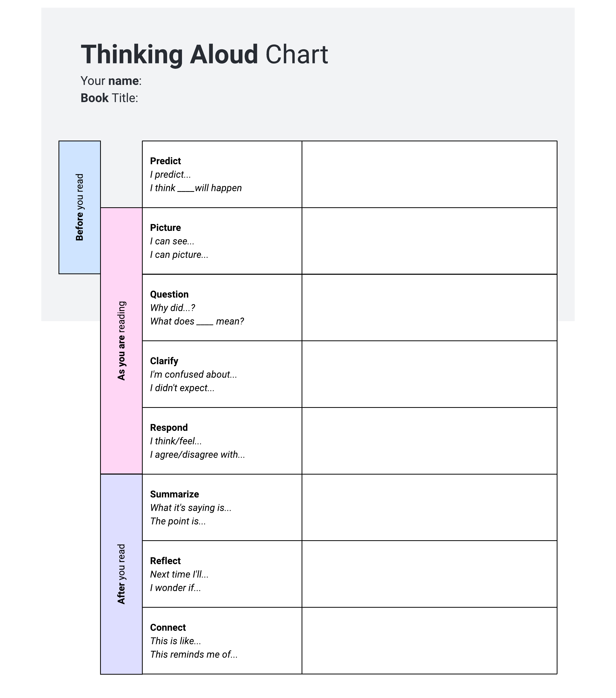
Task: Select the pink "As you are reading" block
Action: pos(121,340)
